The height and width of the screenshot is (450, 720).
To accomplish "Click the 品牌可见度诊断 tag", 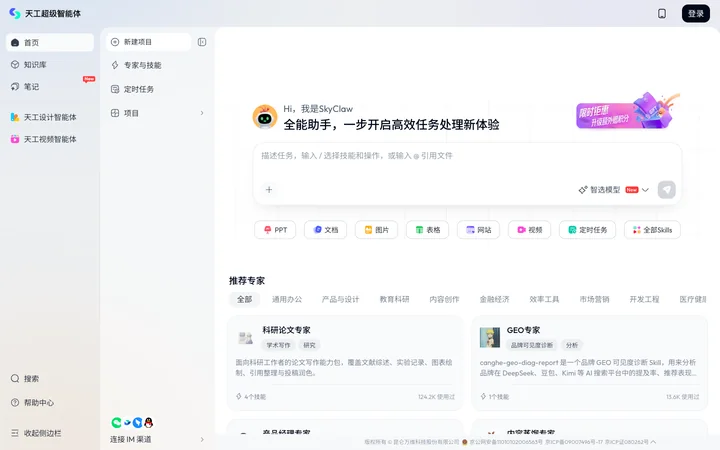I will coord(532,345).
